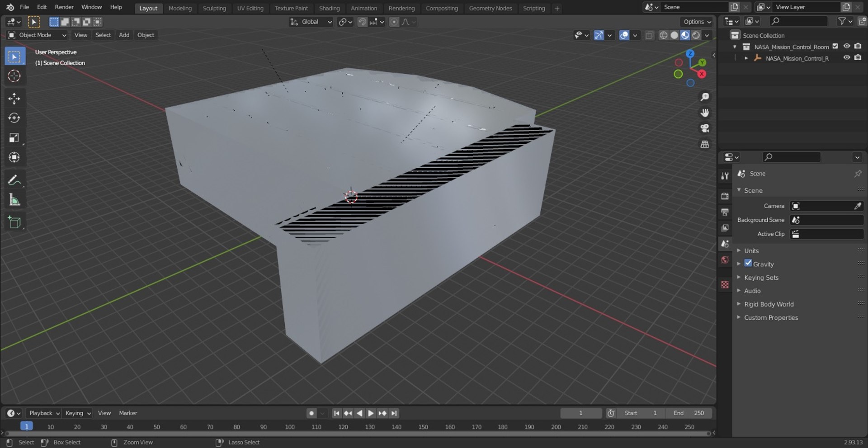Open the Tool properties tab
This screenshot has width=868, height=448.
pyautogui.click(x=725, y=176)
